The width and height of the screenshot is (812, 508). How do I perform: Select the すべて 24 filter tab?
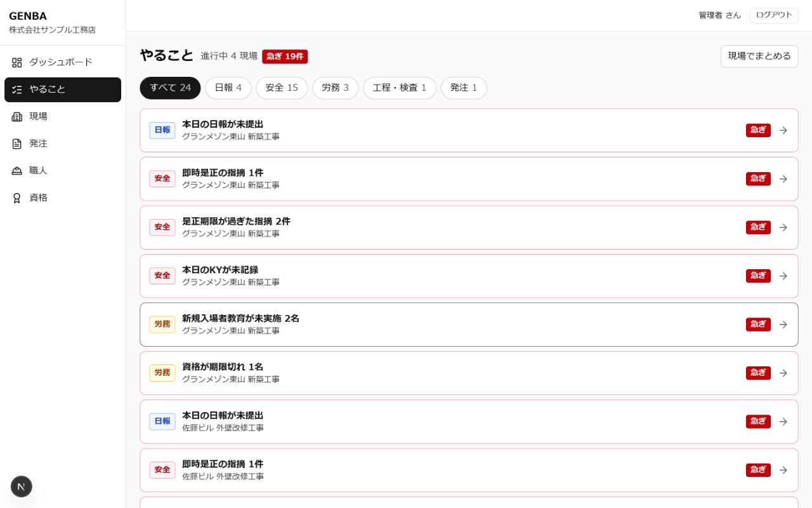point(170,88)
